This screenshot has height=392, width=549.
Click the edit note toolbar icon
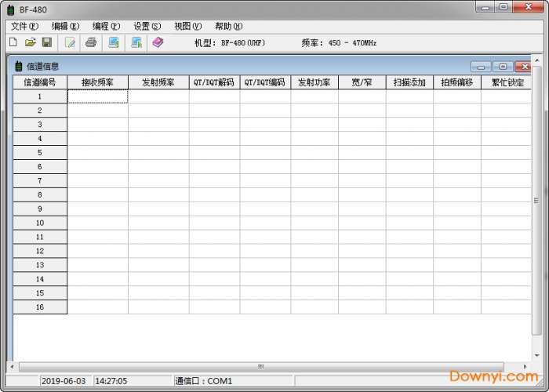tap(70, 42)
